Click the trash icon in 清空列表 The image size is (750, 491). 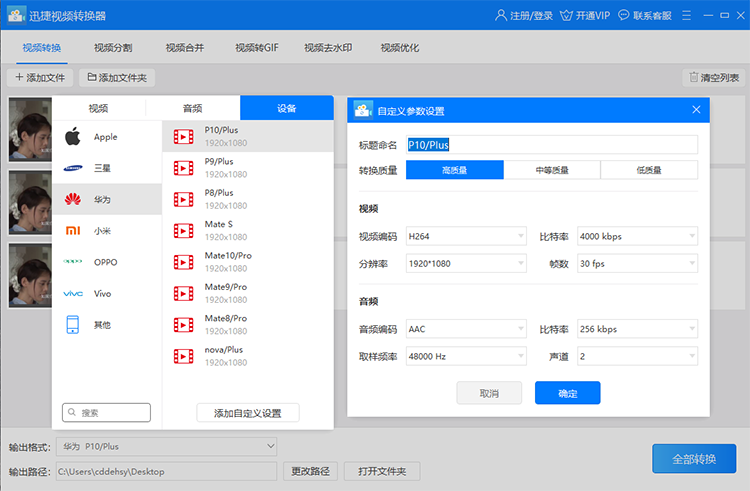[x=693, y=77]
